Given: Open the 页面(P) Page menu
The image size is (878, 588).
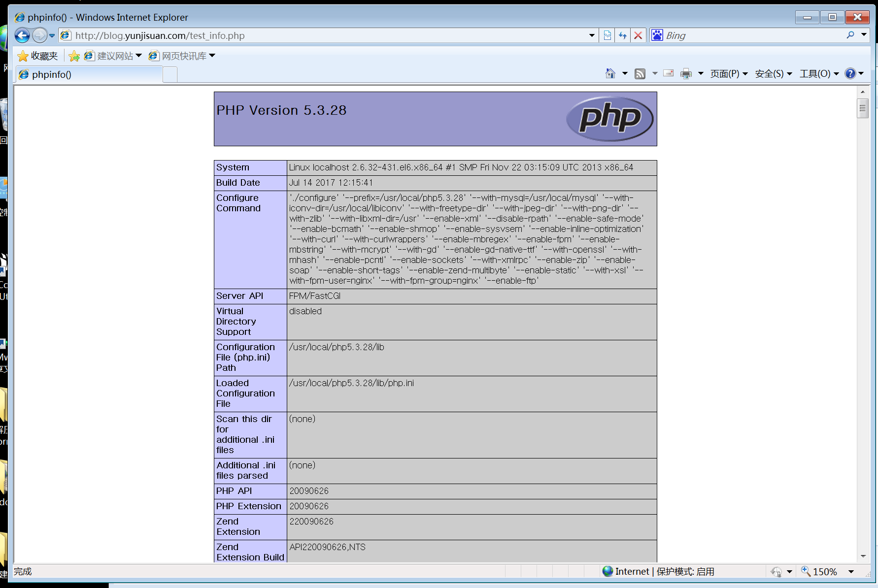Looking at the screenshot, I should (729, 74).
